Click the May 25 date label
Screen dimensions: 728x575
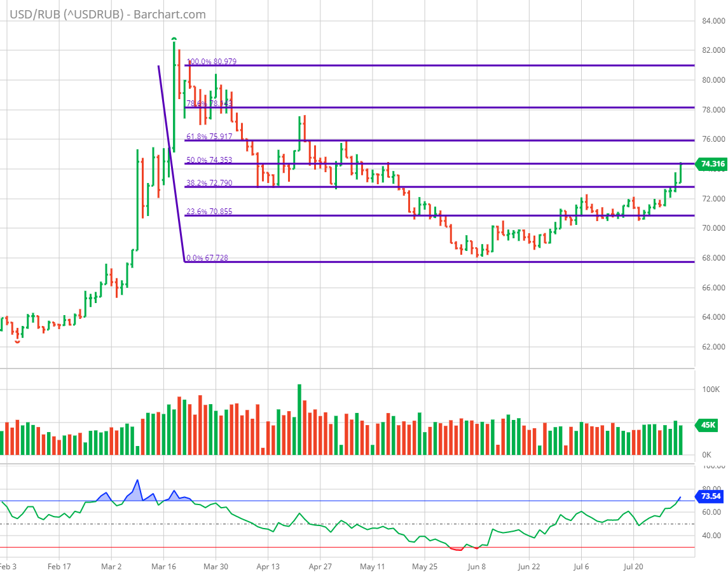click(425, 567)
